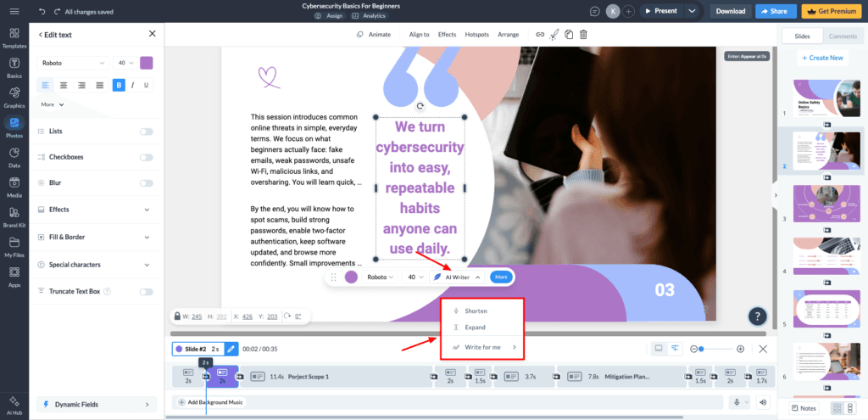Click the Download button
The image size is (868, 420).
(731, 11)
